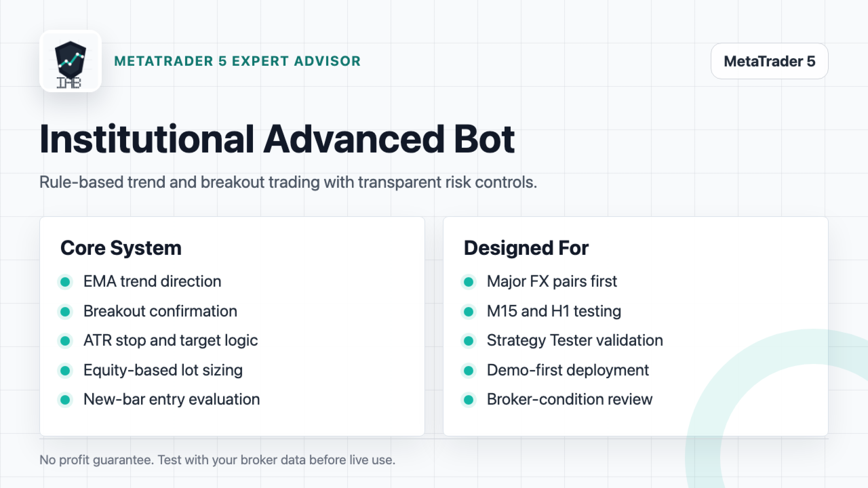
Task: Click the "Institutional Advanced Bot" title
Action: click(277, 139)
